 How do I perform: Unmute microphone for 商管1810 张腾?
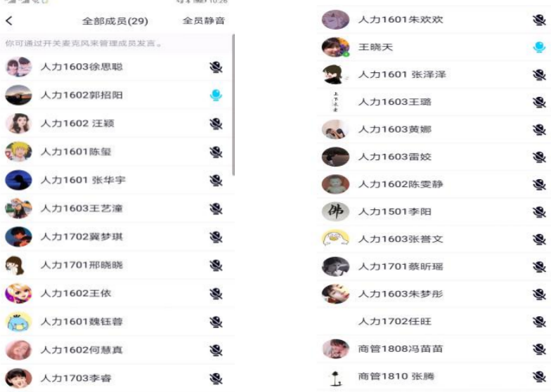[539, 377]
